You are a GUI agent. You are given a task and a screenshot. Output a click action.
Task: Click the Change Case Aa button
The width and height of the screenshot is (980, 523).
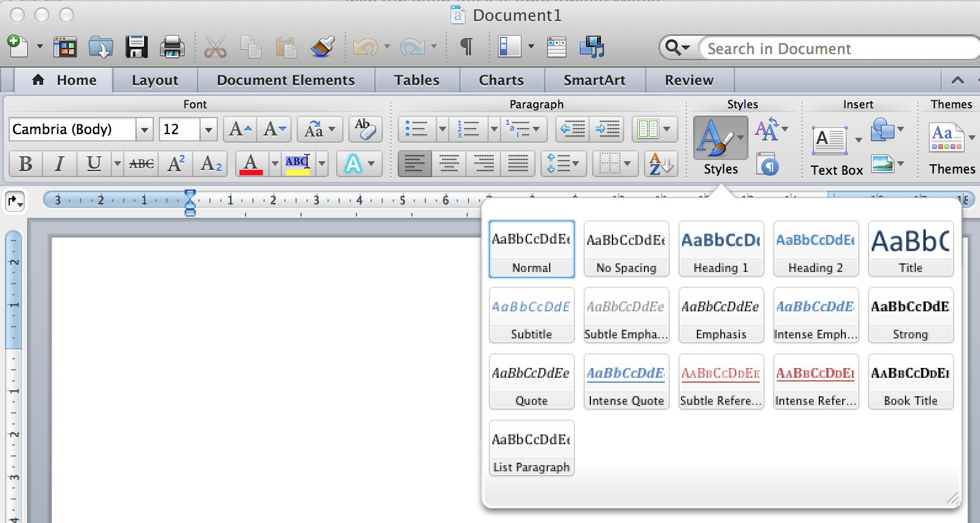point(319,129)
